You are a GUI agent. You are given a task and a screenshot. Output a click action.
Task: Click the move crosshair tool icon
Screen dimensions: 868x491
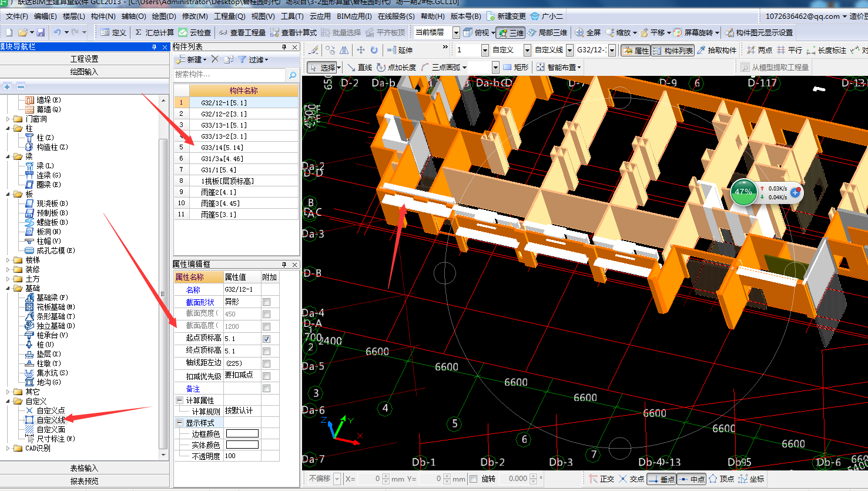[361, 50]
